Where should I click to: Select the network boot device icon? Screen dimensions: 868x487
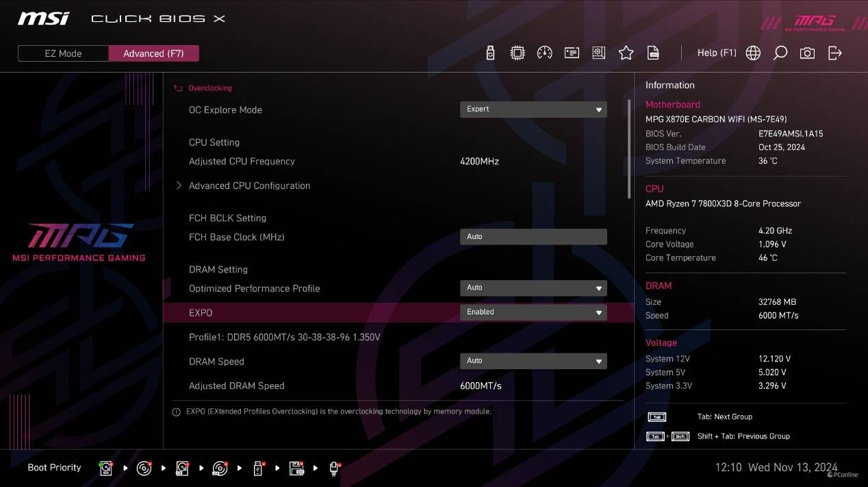coord(334,469)
